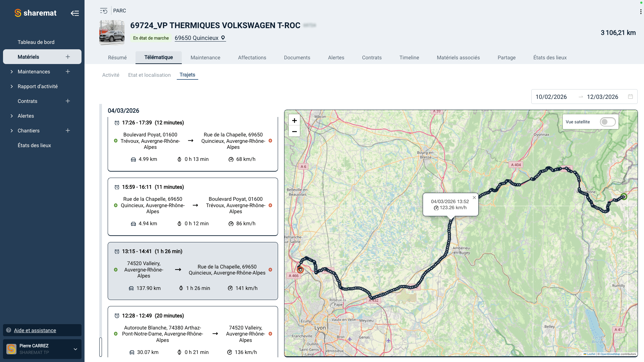The image size is (644, 362).
Task: Zoom out on the map with the minus button
Action: point(294,131)
